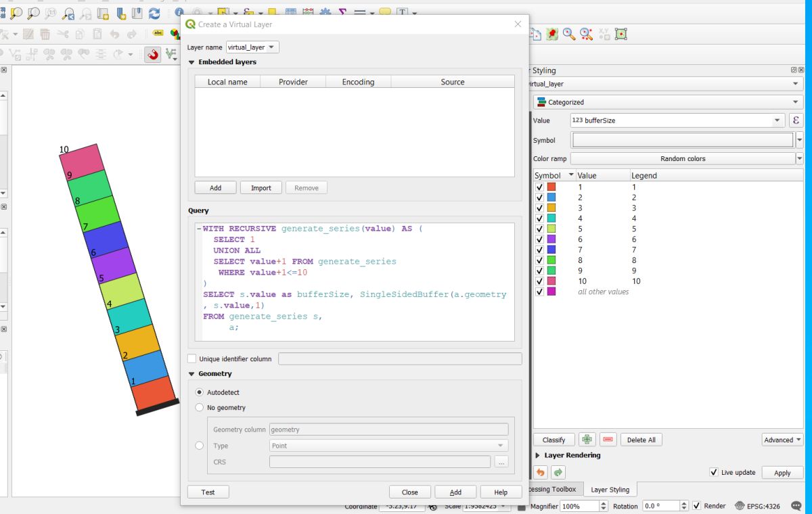Click the Source column header

[453, 82]
